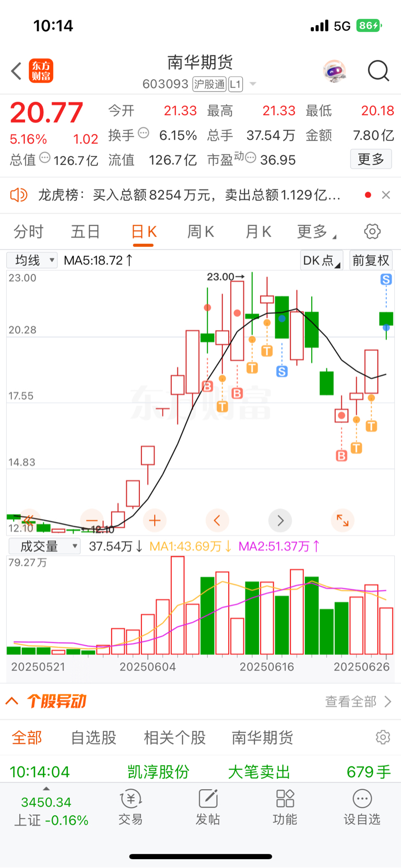
Task: Open 个股异动 settings gear
Action: [x=383, y=737]
